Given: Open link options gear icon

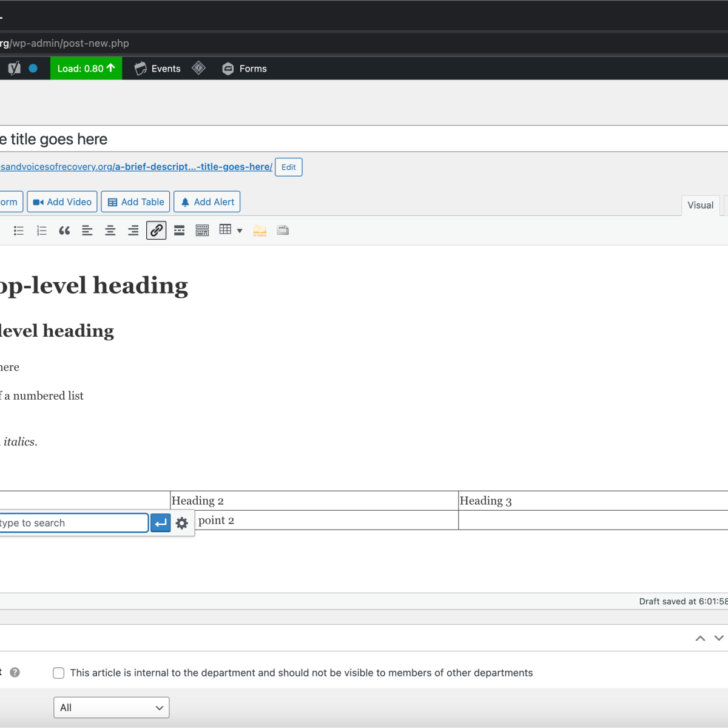Looking at the screenshot, I should 182,523.
